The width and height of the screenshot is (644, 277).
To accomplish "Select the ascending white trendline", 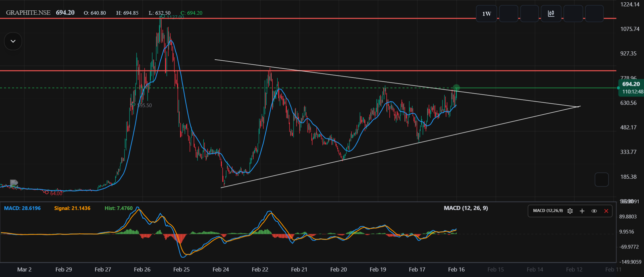I will (400, 147).
